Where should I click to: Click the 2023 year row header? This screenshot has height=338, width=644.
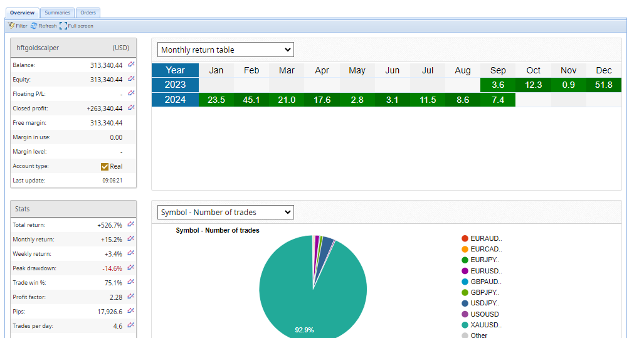pos(175,85)
